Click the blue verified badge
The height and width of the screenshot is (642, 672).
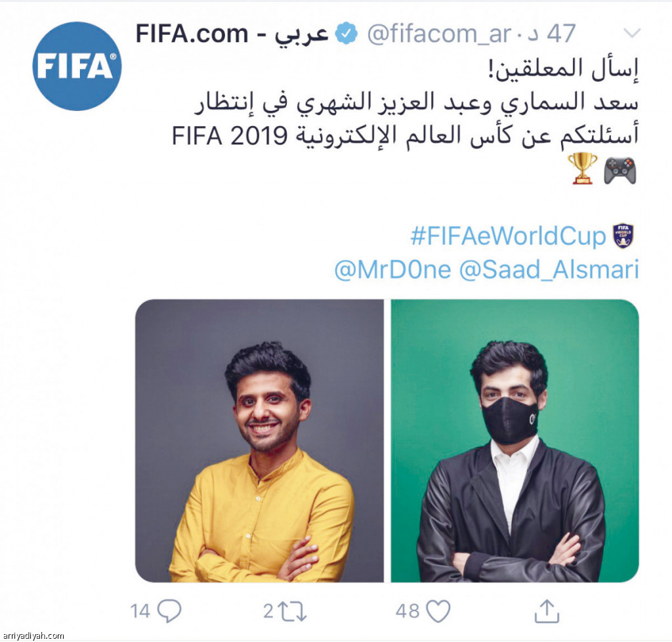click(x=346, y=33)
